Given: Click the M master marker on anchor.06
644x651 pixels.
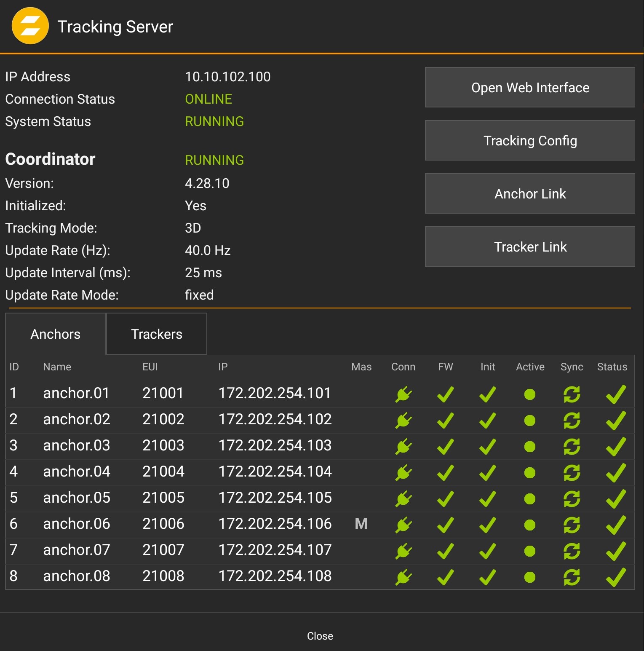Looking at the screenshot, I should [361, 524].
